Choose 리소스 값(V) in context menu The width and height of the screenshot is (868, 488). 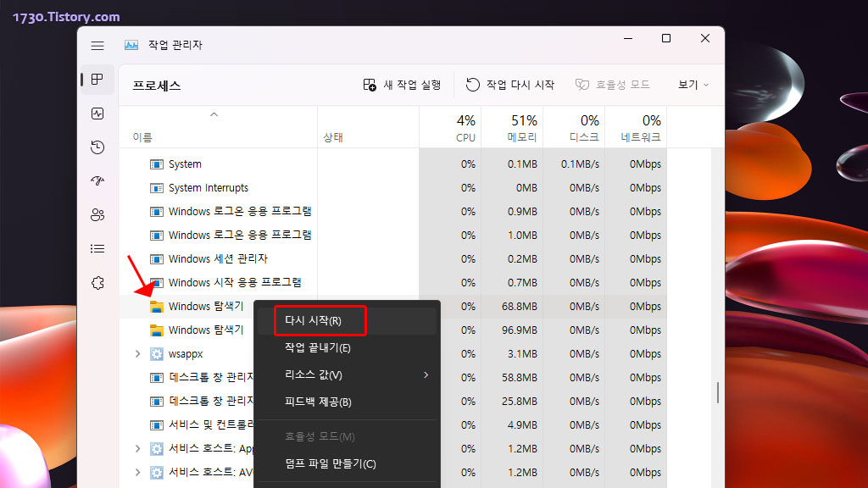(x=347, y=375)
